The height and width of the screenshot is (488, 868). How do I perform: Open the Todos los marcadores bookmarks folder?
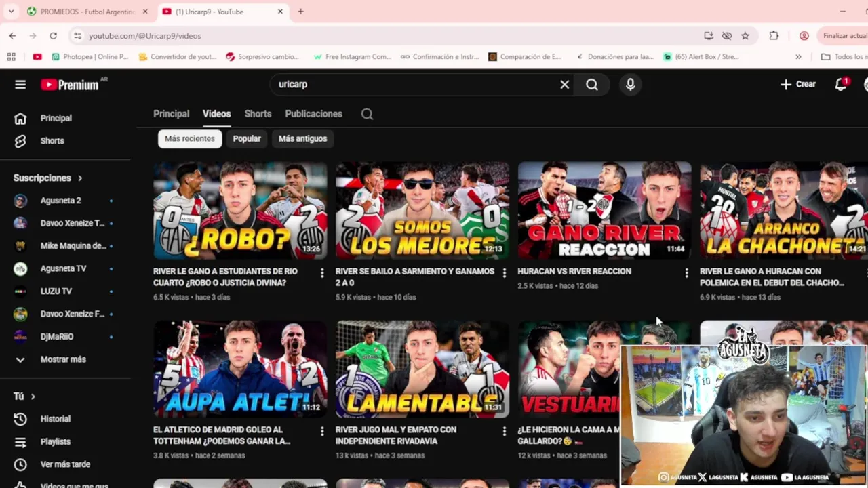[844, 57]
